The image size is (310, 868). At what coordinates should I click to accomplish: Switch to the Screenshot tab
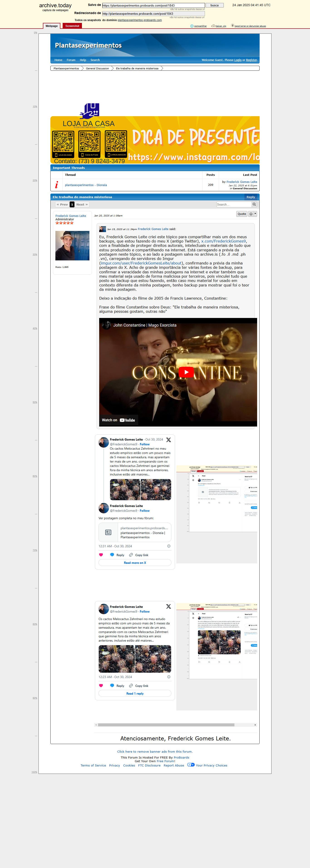point(72,26)
